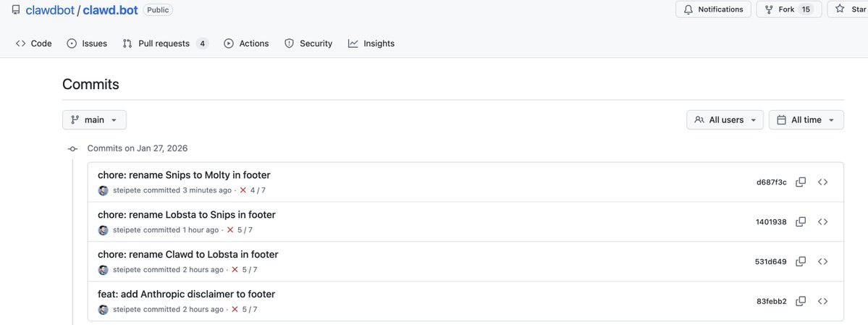
Task: Switch to the Issues tab
Action: (x=87, y=43)
